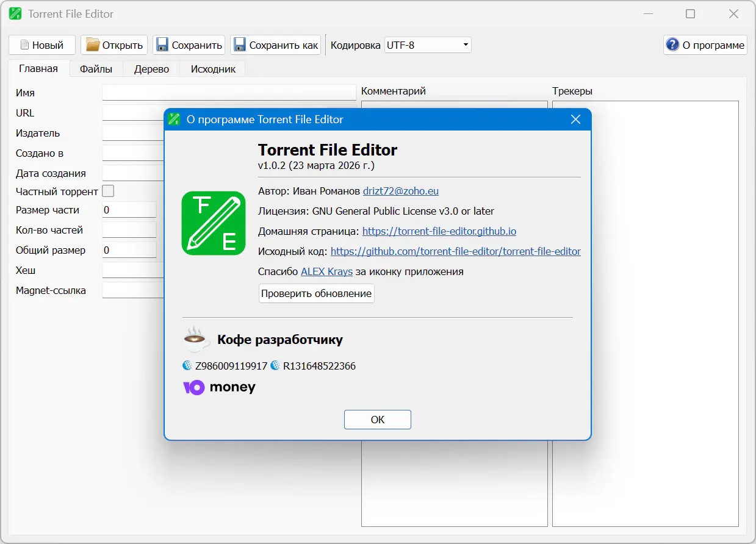
Task: Open the GitHub source code link
Action: [x=456, y=251]
